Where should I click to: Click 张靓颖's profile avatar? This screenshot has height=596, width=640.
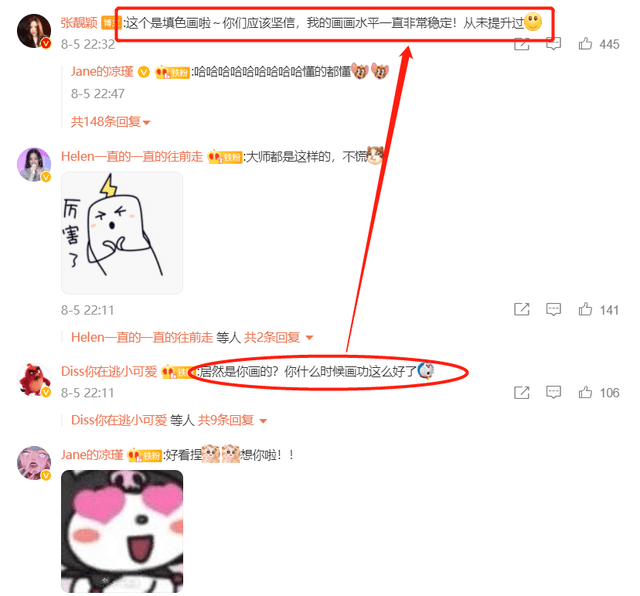click(34, 31)
